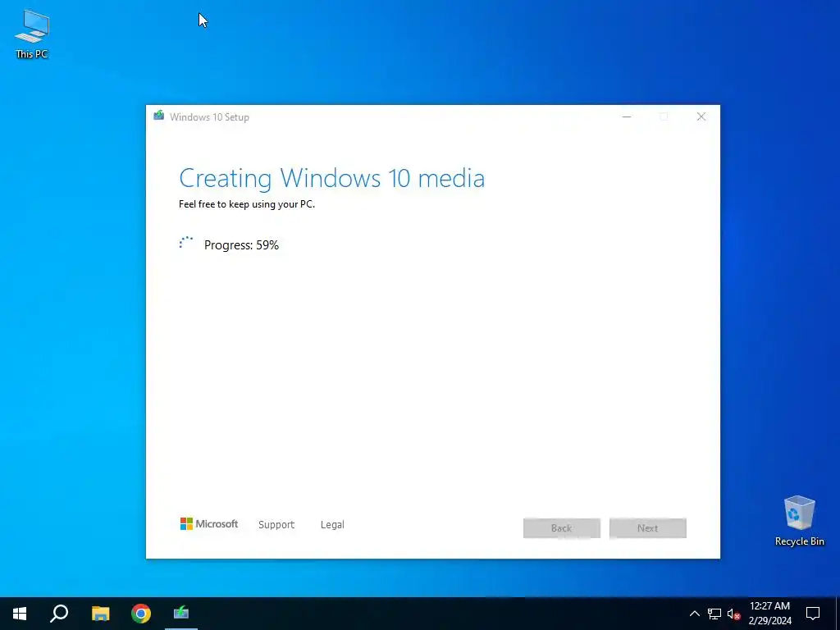The height and width of the screenshot is (630, 840).
Task: Minimize the Windows 10 Setup window
Action: pyautogui.click(x=627, y=116)
